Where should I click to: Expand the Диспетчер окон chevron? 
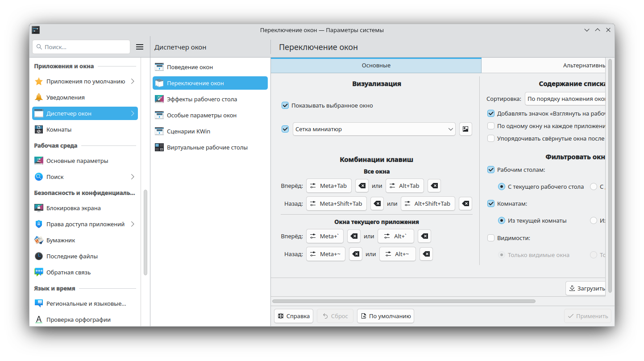coord(133,113)
